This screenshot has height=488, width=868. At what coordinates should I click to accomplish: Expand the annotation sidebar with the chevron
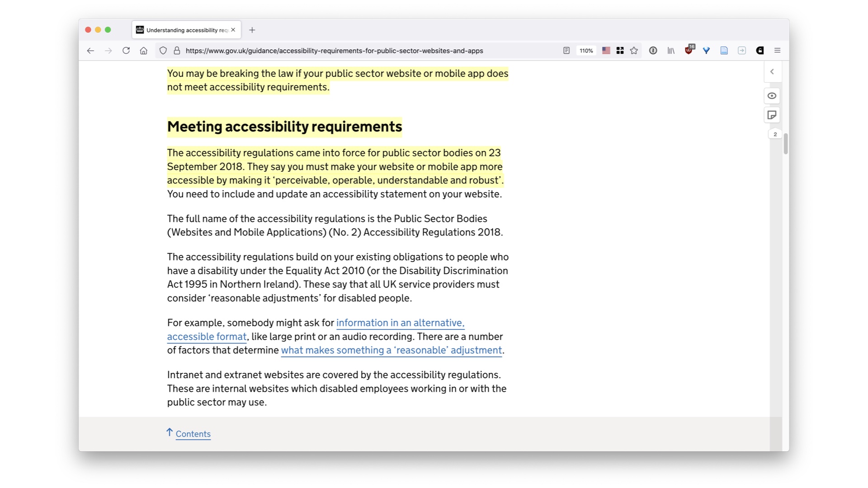coord(772,72)
